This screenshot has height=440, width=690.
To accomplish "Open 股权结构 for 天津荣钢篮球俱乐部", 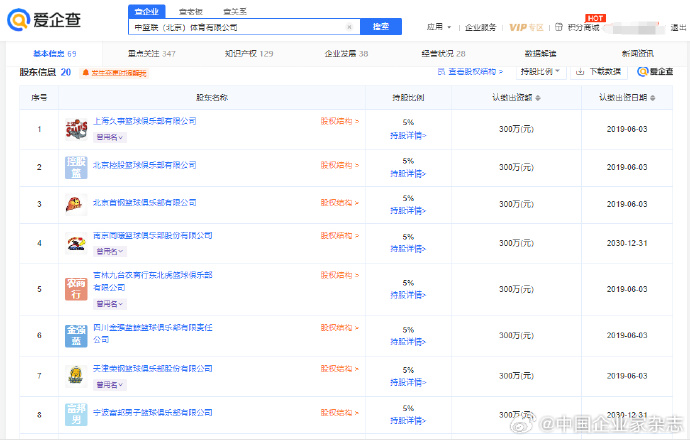I will (x=340, y=368).
